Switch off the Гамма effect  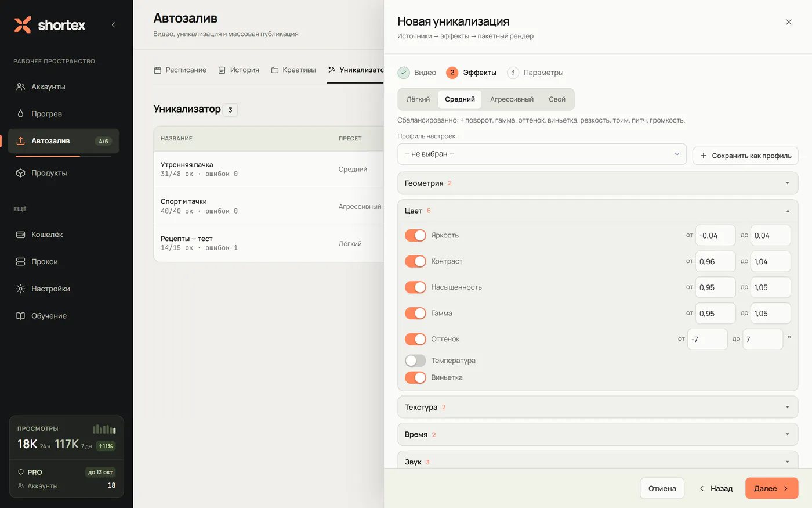415,313
